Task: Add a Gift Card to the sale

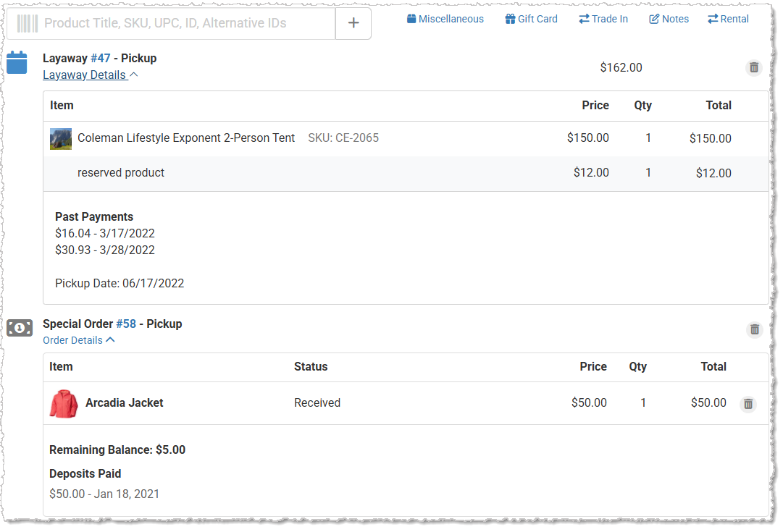Action: pyautogui.click(x=531, y=19)
